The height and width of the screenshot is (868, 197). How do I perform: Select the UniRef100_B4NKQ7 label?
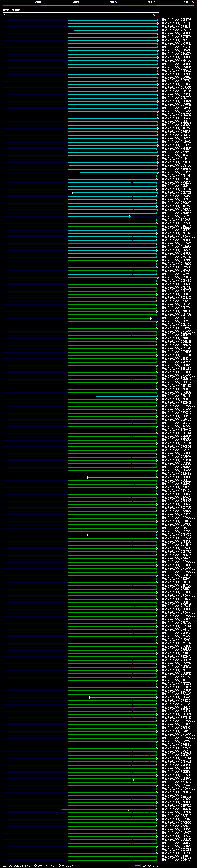[177, 809]
